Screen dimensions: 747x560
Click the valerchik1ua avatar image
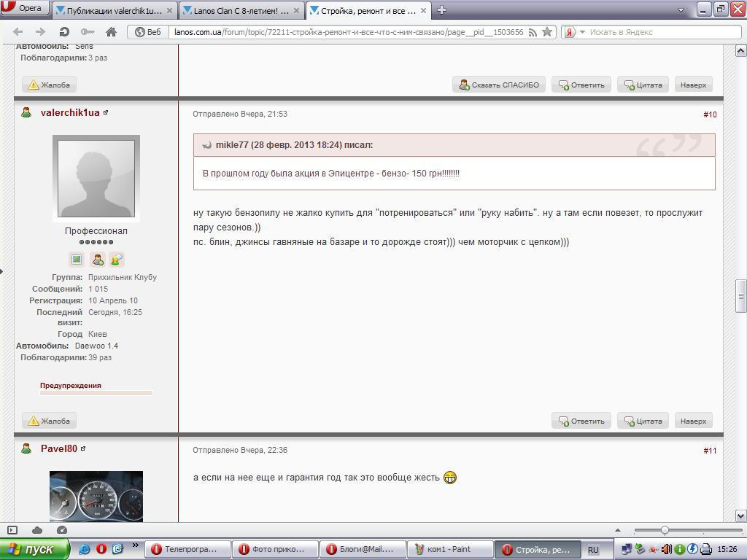(96, 178)
